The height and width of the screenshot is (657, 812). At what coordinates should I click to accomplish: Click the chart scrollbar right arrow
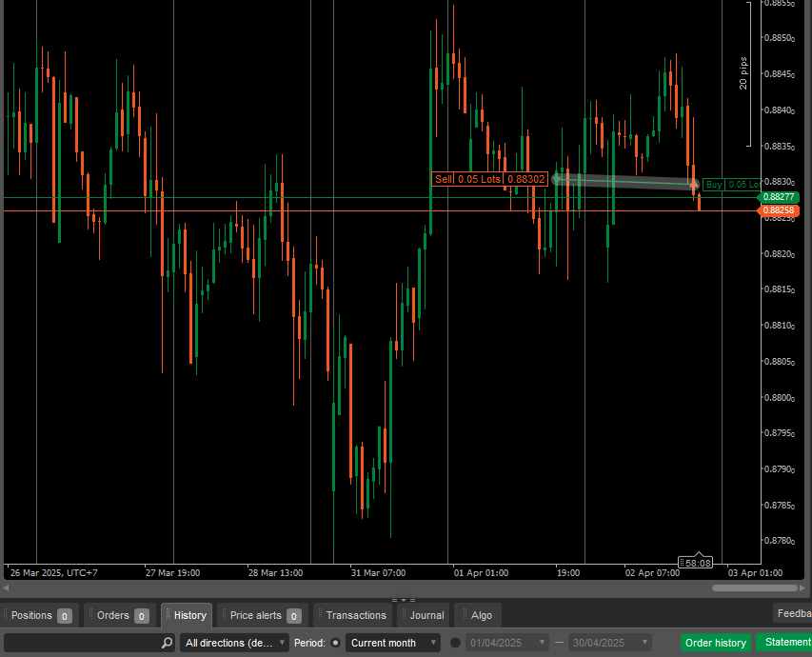click(x=805, y=587)
